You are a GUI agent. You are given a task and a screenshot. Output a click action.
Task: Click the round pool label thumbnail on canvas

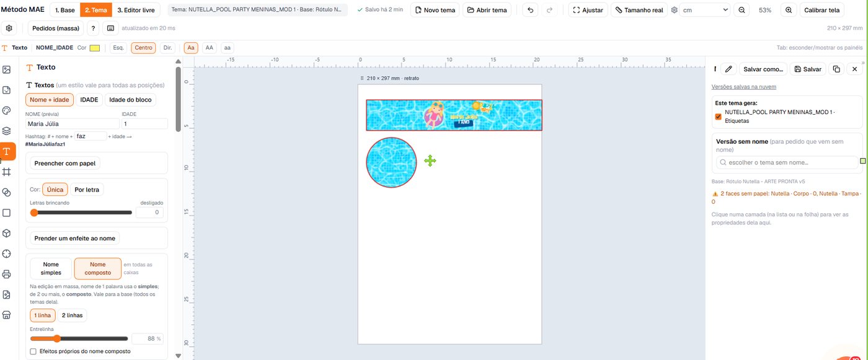pos(391,162)
